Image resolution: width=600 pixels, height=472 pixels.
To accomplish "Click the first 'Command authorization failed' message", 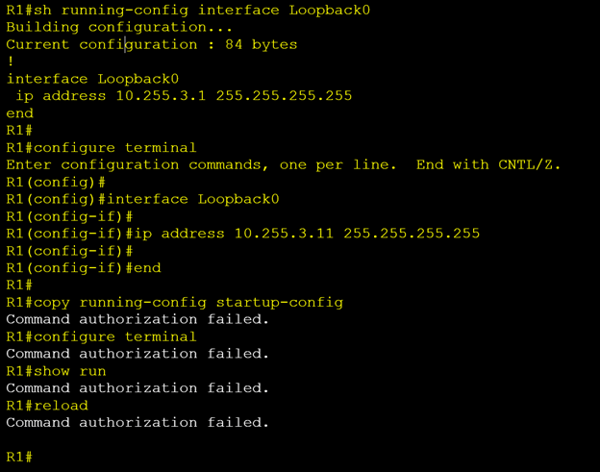I will tap(137, 319).
